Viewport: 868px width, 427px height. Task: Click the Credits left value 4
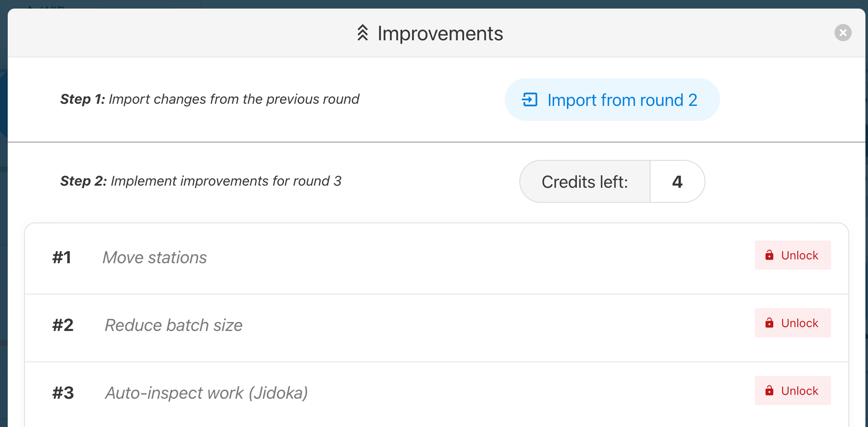pyautogui.click(x=677, y=182)
